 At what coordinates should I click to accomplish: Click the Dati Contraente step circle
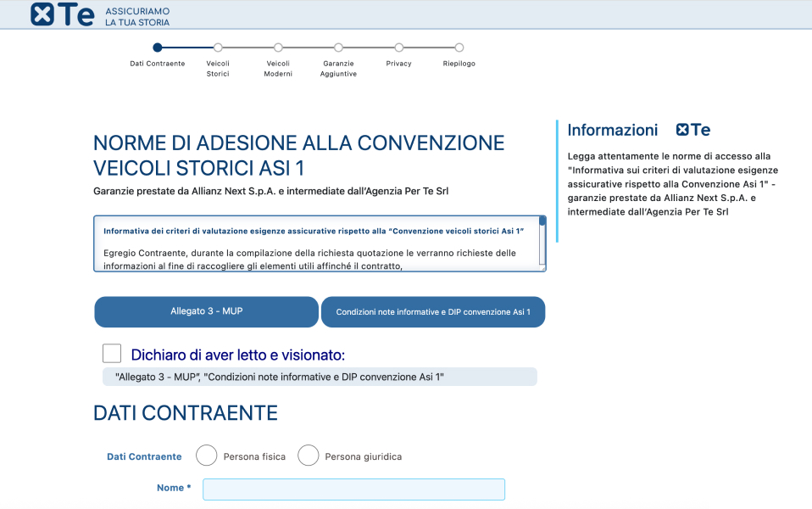coord(158,48)
